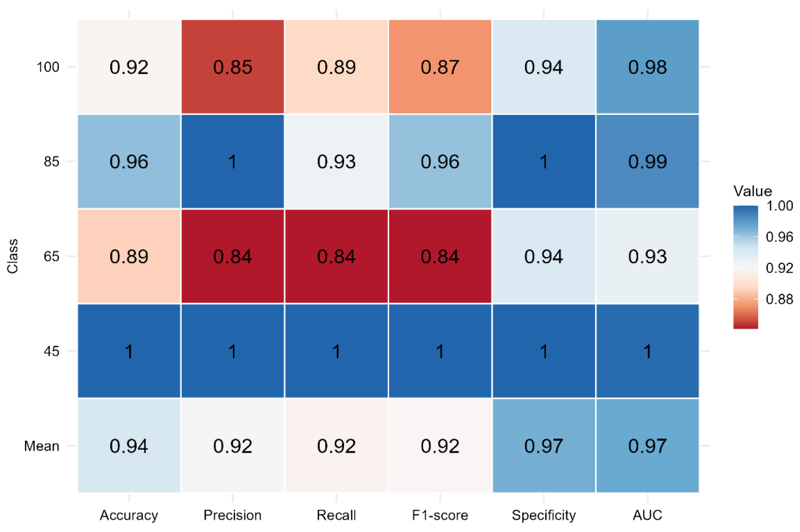Select the F1-score cell for class 100
800x532 pixels.
[440, 66]
